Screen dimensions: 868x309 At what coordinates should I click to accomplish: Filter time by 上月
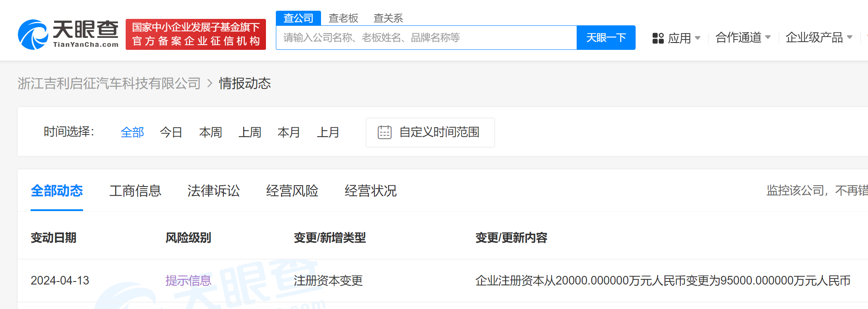tap(328, 132)
